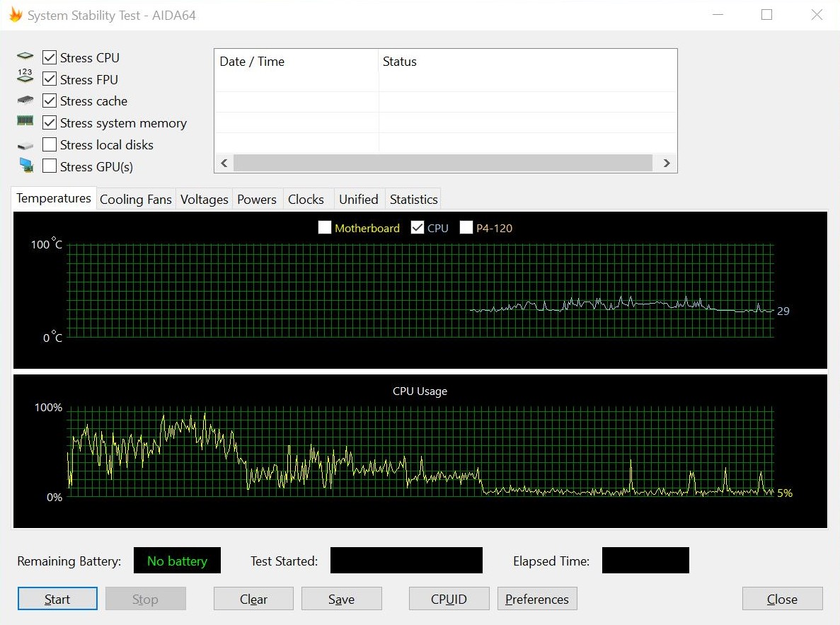Click the GPU monitor icon
This screenshot has width=840, height=625.
25,165
